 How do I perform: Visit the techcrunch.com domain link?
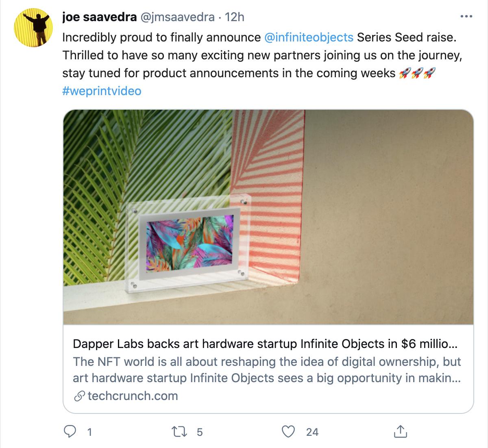pyautogui.click(x=133, y=396)
